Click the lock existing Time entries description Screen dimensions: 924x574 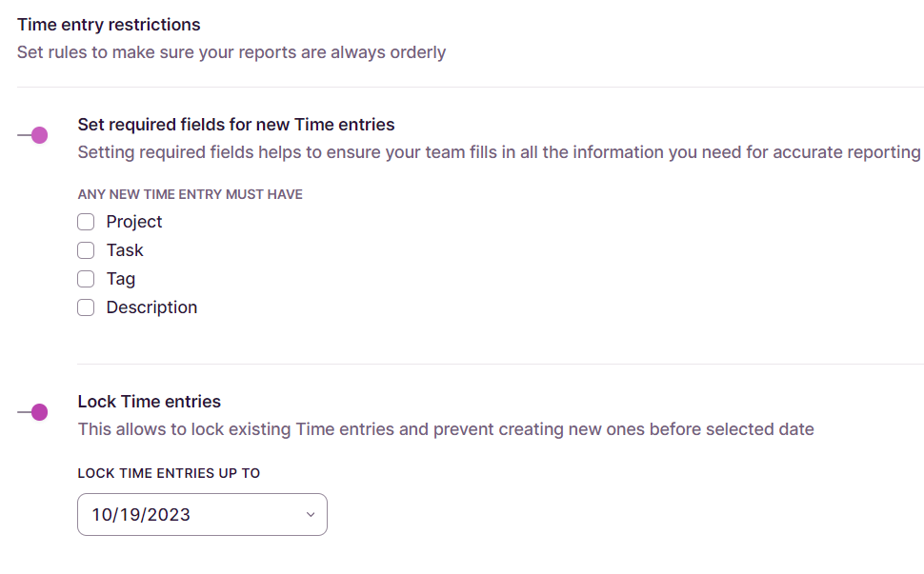click(446, 429)
